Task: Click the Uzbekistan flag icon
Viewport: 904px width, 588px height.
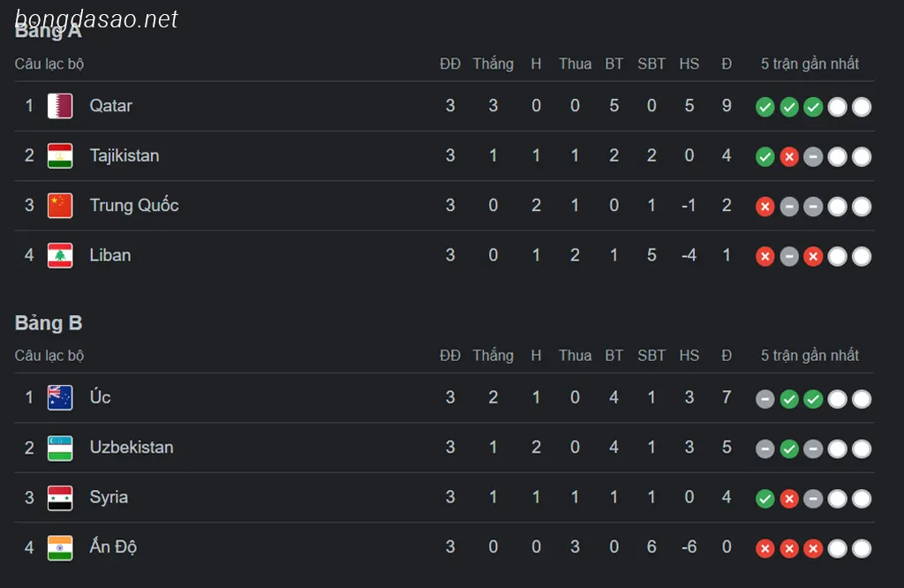Action: pyautogui.click(x=60, y=448)
